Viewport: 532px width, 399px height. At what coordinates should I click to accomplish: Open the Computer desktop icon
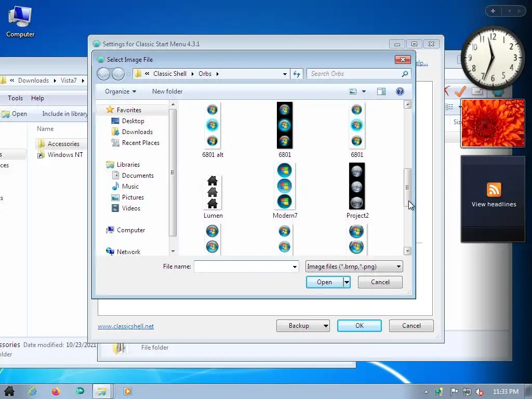pos(20,22)
